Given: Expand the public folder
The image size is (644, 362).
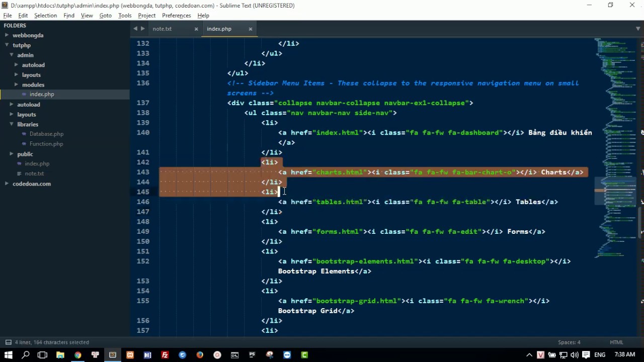Looking at the screenshot, I should [x=12, y=154].
